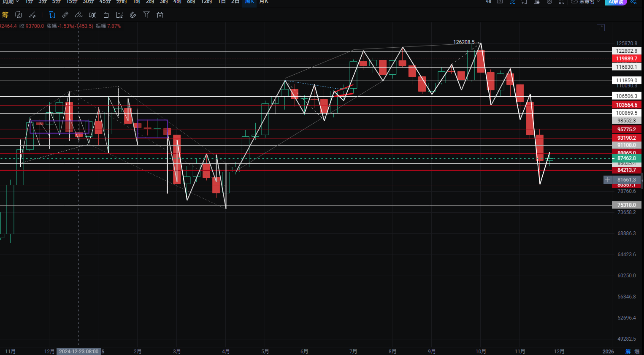This screenshot has width=644, height=355.
Task: Switch to the 15分 timeframe tab
Action: 72,2
